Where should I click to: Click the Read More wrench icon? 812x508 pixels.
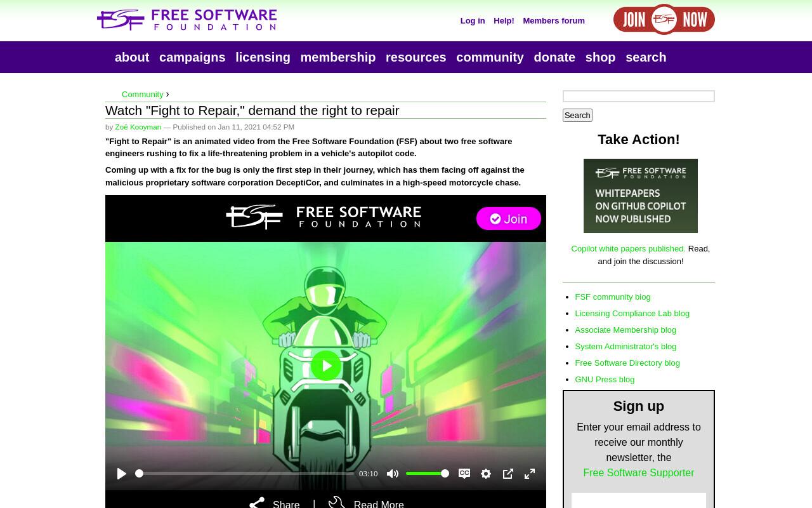click(337, 502)
